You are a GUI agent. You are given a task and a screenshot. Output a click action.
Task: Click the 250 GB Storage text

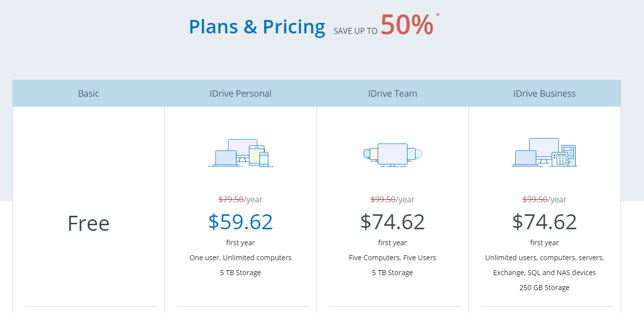[545, 288]
